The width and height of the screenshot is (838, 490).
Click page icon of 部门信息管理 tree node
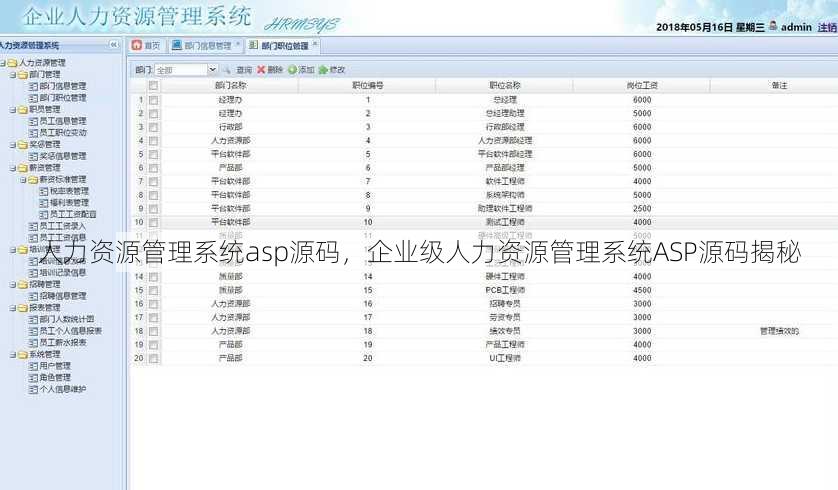tap(33, 86)
